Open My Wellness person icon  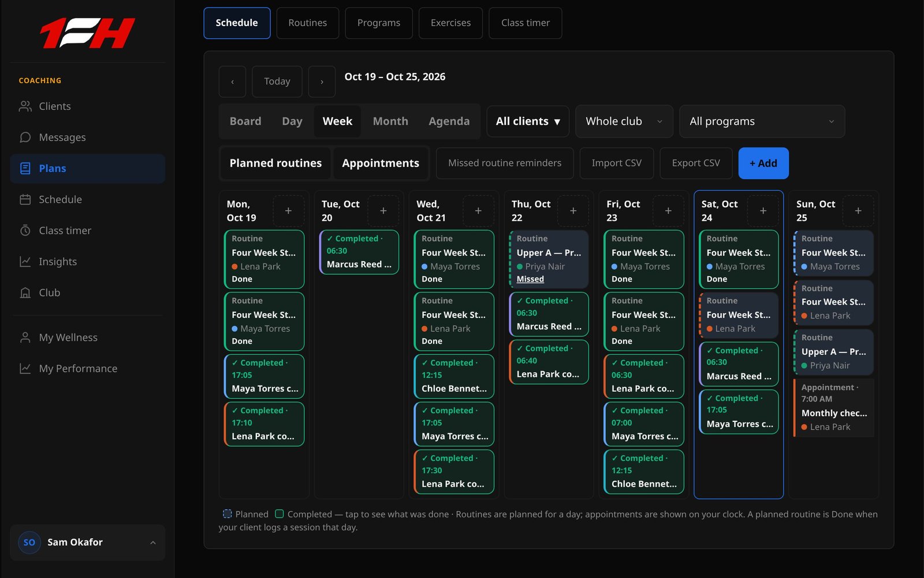[25, 338]
